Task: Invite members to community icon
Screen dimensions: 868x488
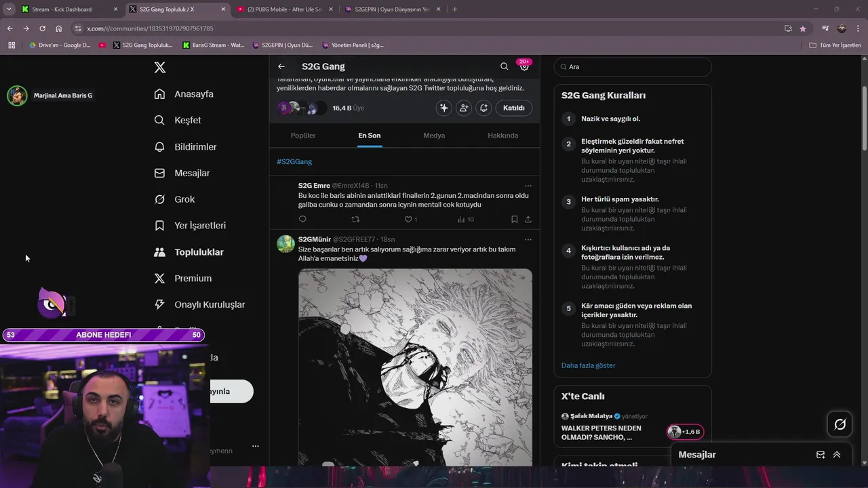Action: coord(464,108)
